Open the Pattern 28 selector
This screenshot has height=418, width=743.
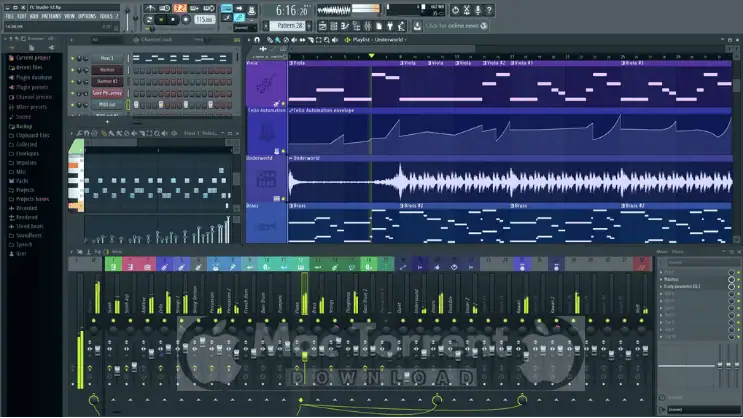pyautogui.click(x=289, y=26)
